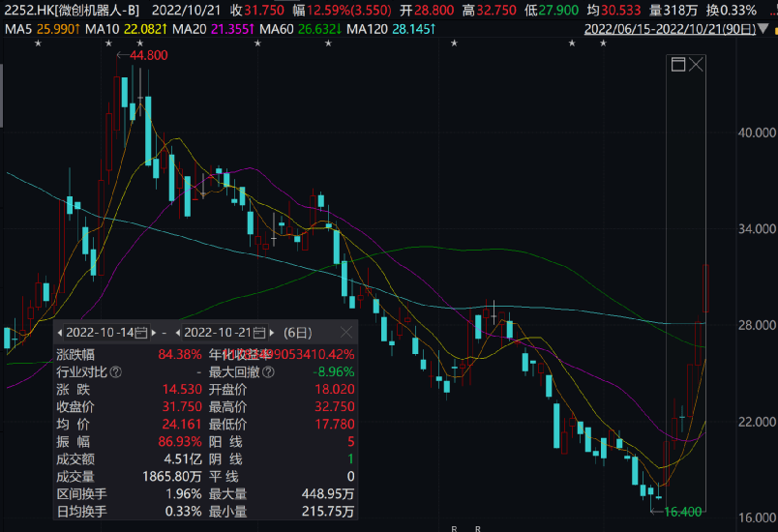Step start date 2022-10-14 back one day
The width and height of the screenshot is (778, 532).
tap(59, 332)
